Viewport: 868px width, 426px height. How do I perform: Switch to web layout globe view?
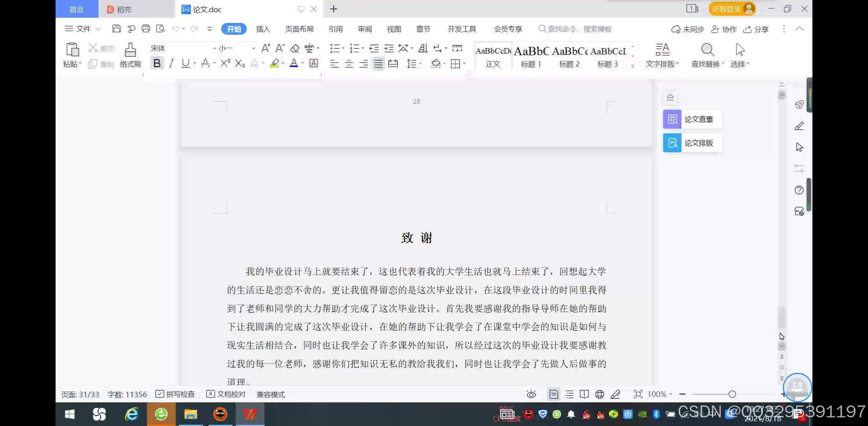tap(600, 394)
